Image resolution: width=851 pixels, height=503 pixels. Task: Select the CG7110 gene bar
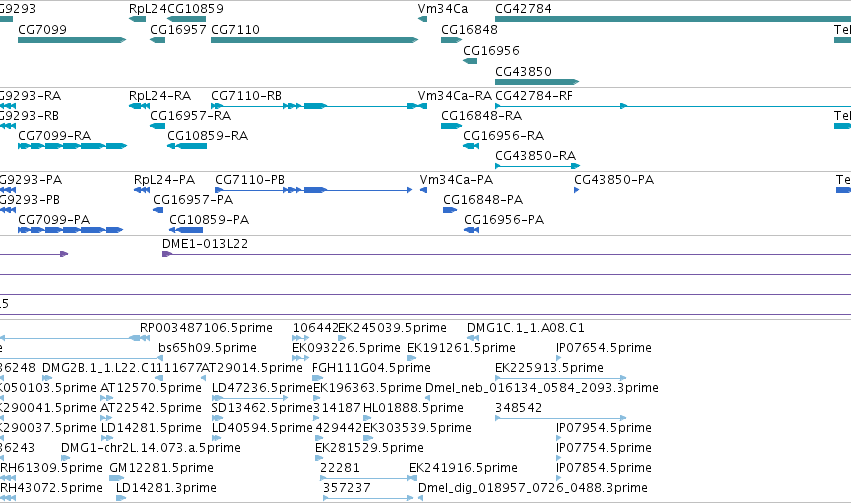pyautogui.click(x=314, y=40)
